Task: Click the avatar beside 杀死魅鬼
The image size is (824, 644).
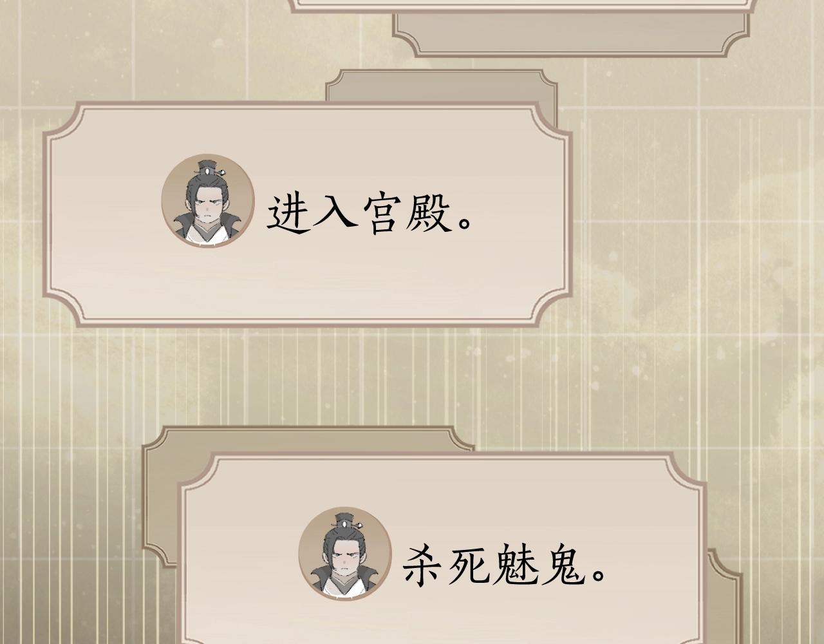Action: pos(344,554)
